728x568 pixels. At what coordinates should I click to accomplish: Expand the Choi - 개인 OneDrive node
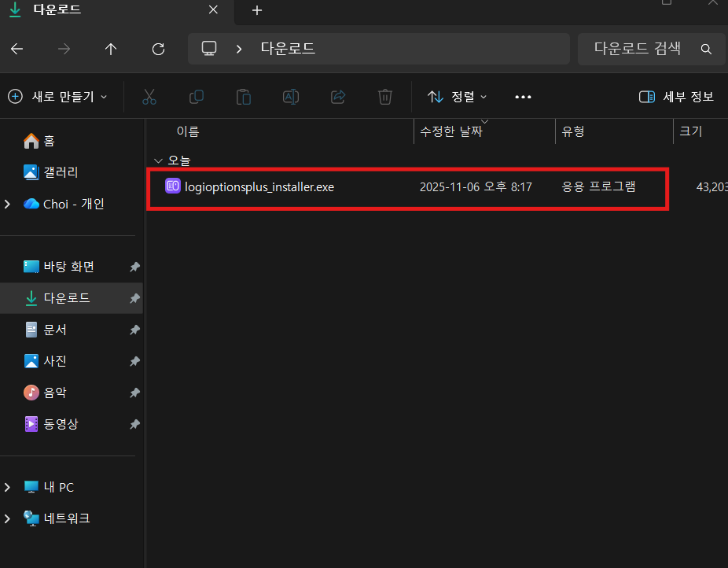pyautogui.click(x=8, y=204)
